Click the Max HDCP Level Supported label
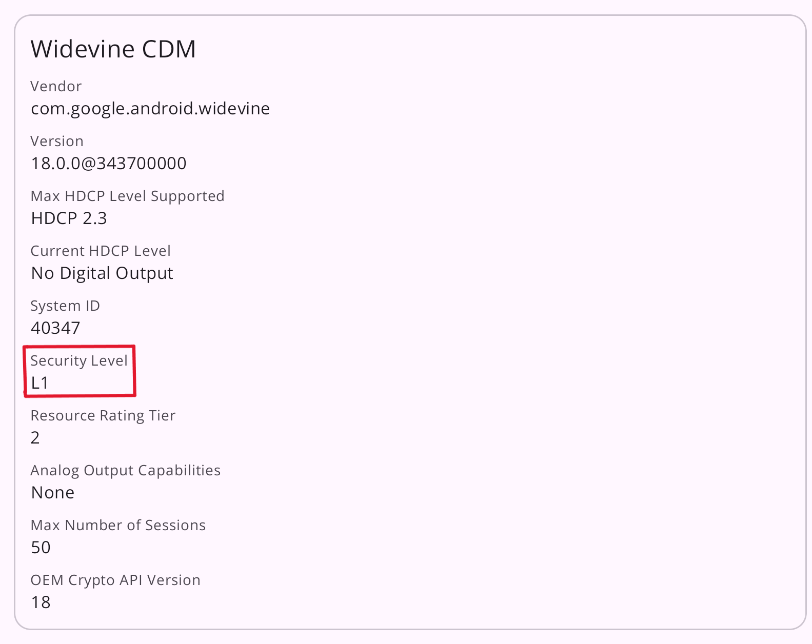Screen dimensions: 812x644 [x=127, y=196]
